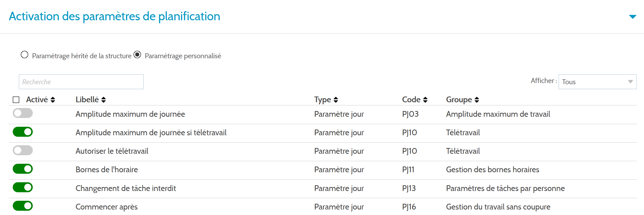Enable Amplitude maximum de journée
The image size is (644, 215).
[x=23, y=113]
